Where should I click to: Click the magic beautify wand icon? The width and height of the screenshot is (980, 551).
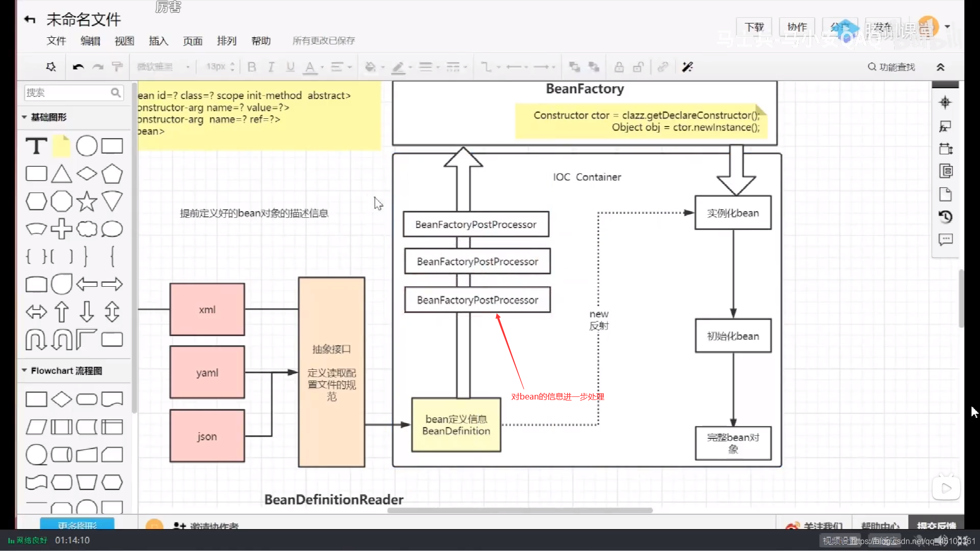click(688, 67)
